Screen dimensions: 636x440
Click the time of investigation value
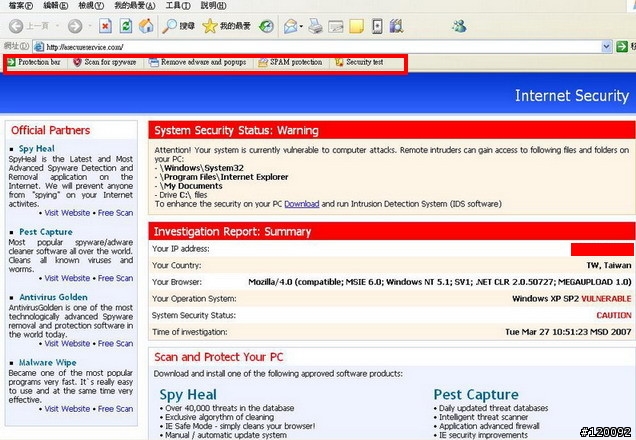point(568,332)
